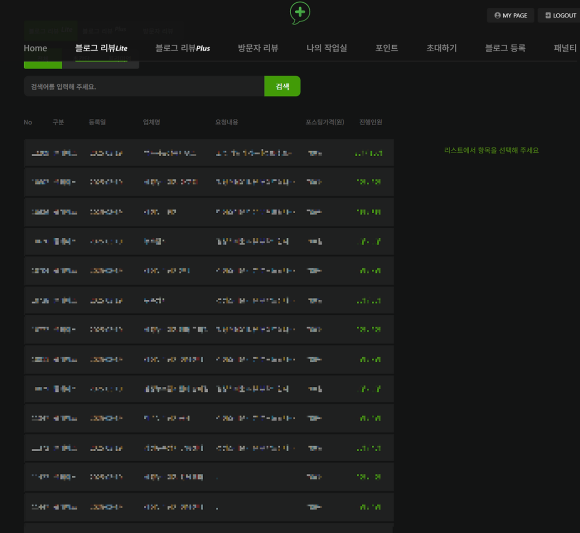Click the 업체명 column header
The width and height of the screenshot is (580, 533).
(152, 122)
